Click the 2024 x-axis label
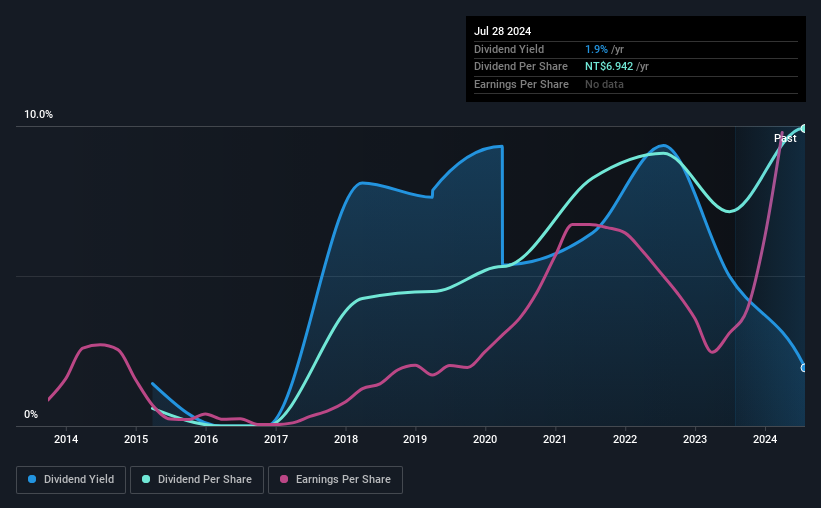The width and height of the screenshot is (821, 508). (765, 439)
